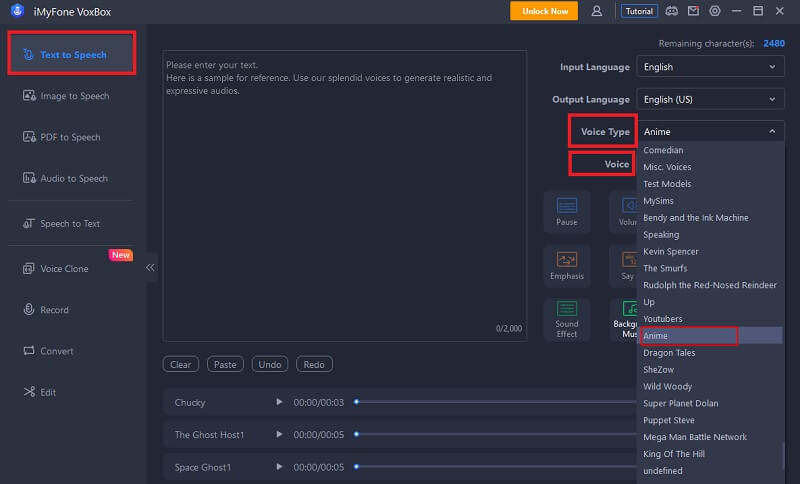The width and height of the screenshot is (800, 484).
Task: Select Anime from the voice type list
Action: coord(689,336)
